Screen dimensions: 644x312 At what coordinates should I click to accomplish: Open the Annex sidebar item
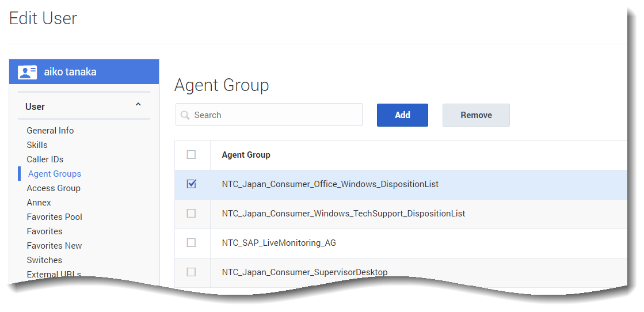point(39,203)
